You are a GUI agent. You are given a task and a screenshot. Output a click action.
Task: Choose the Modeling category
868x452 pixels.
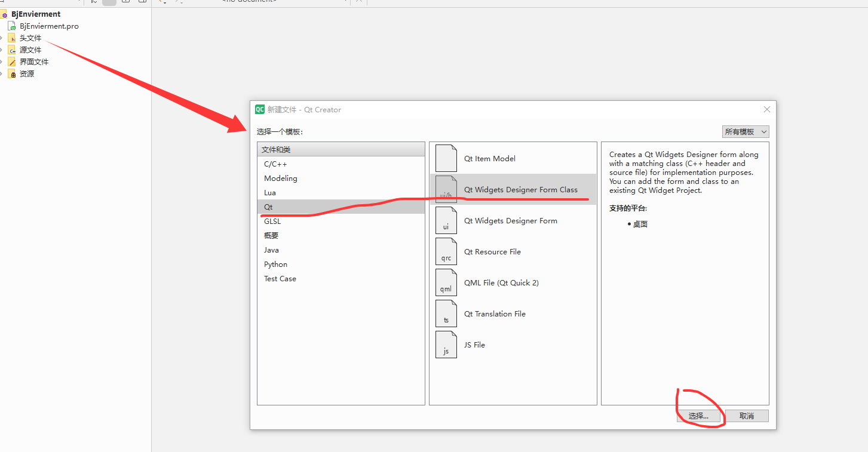[341, 178]
